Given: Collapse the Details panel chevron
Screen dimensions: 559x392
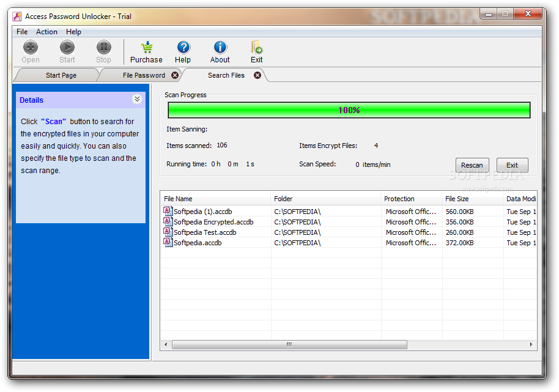Looking at the screenshot, I should [137, 99].
